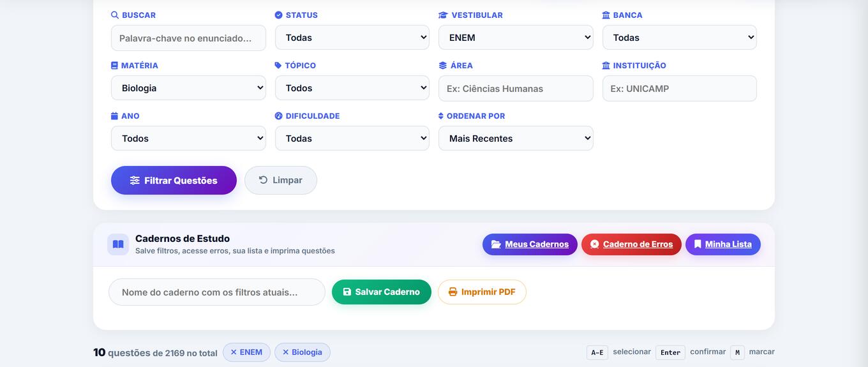
Task: Open the Tópico dropdown
Action: pyautogui.click(x=352, y=88)
